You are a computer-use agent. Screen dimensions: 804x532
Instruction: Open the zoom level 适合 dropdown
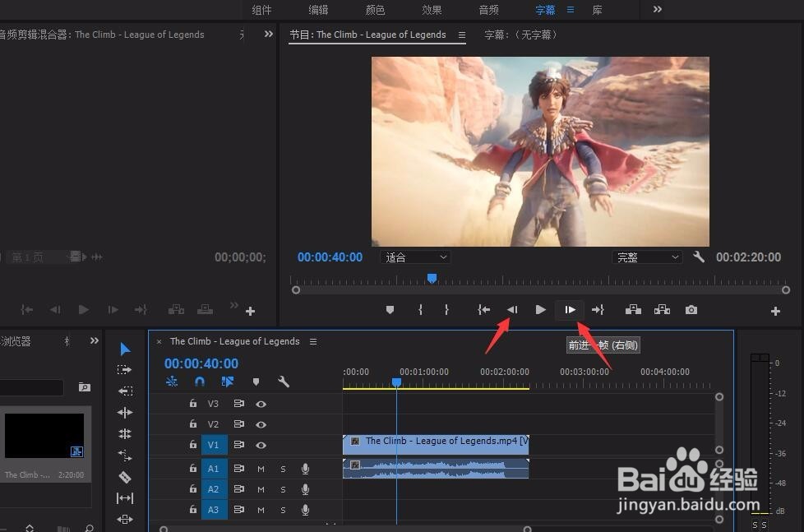[x=416, y=257]
